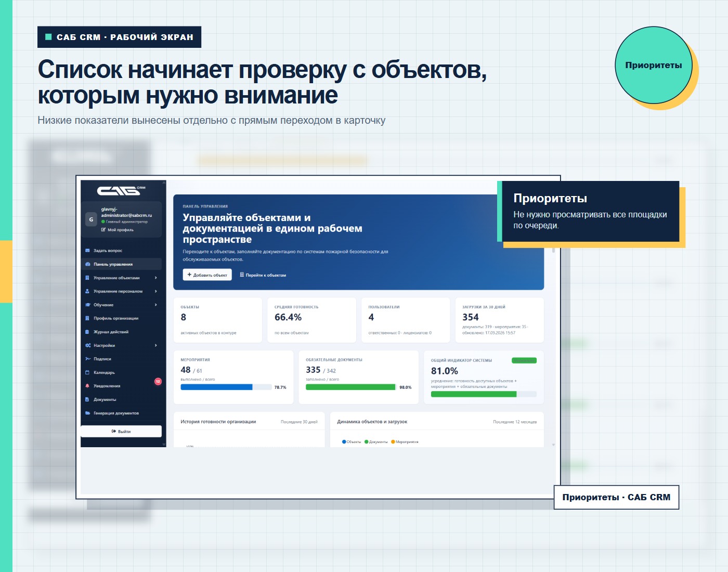
Task: Click the Последние 12 месяцев label
Action: (x=515, y=422)
